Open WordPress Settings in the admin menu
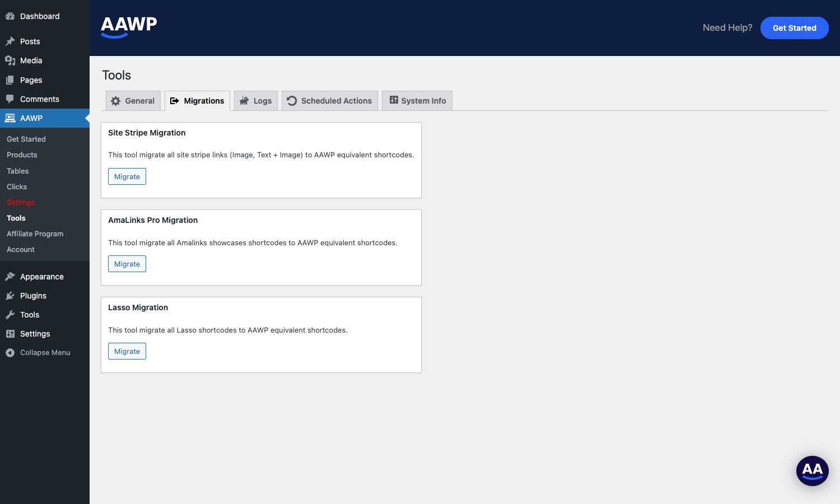This screenshot has height=504, width=840. tap(45, 334)
